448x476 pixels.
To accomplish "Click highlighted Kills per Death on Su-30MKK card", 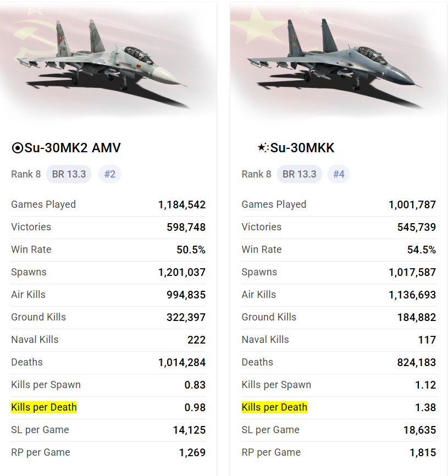I will pos(274,407).
